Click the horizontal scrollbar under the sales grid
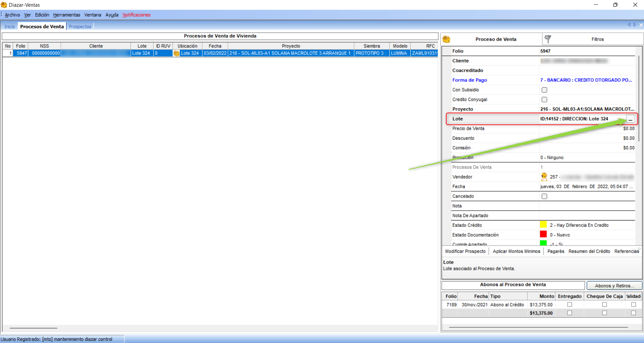The height and width of the screenshot is (343, 644). (33, 328)
